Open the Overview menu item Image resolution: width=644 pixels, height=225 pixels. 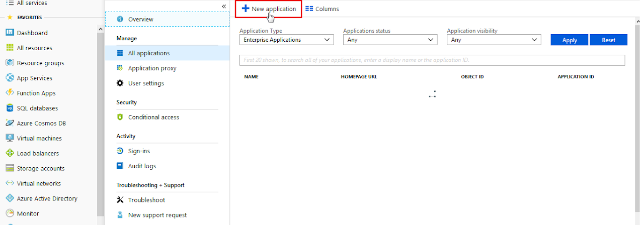click(168, 19)
